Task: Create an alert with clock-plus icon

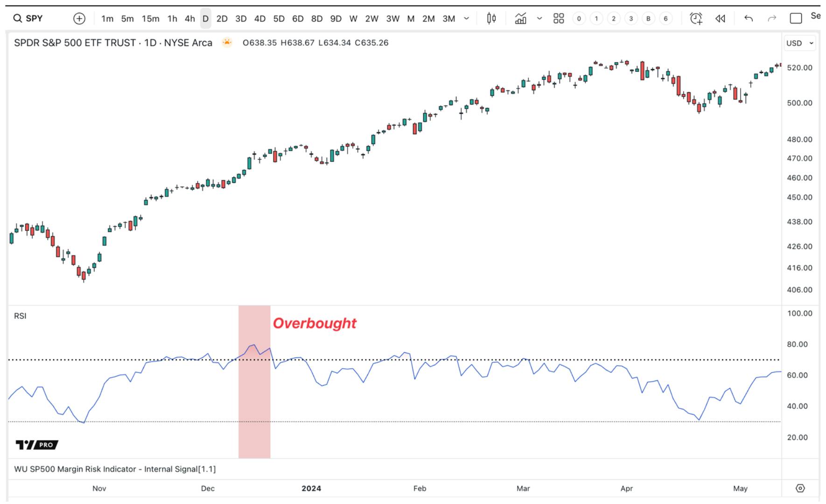Action: click(696, 19)
